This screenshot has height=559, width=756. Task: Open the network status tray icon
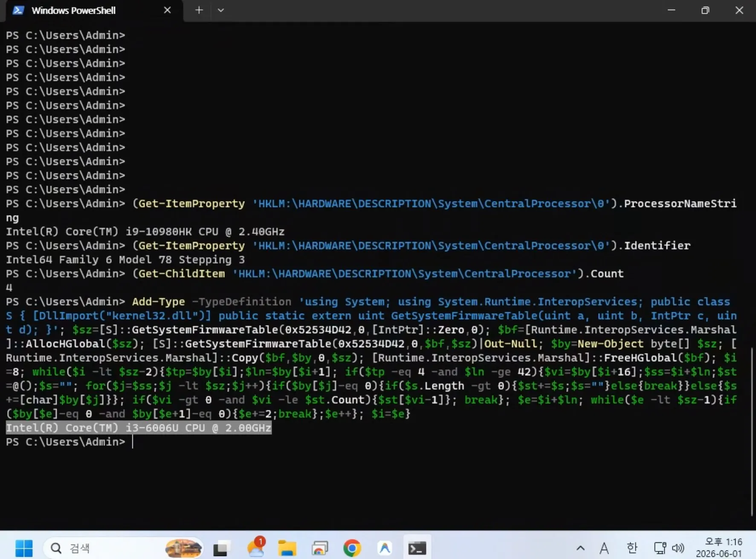click(x=660, y=548)
